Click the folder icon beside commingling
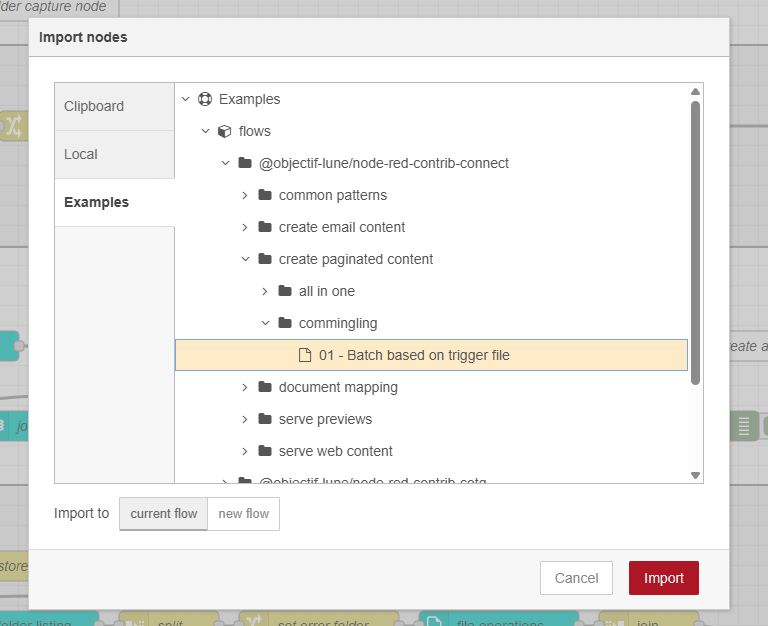 point(285,323)
